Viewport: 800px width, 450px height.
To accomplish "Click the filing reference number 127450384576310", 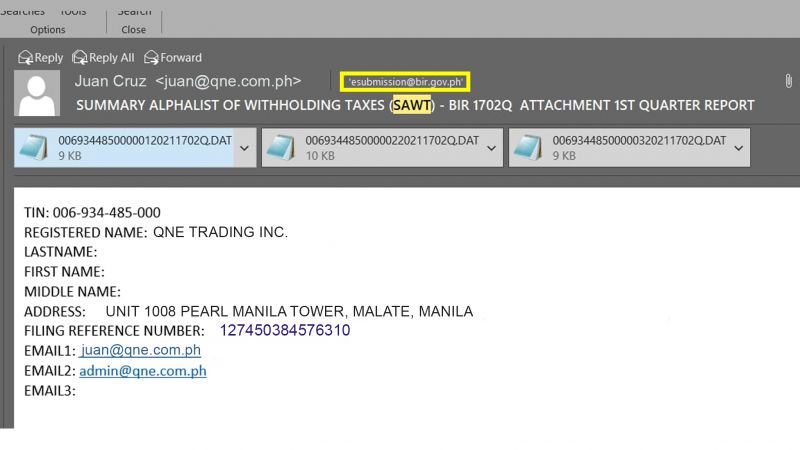I will pos(284,330).
